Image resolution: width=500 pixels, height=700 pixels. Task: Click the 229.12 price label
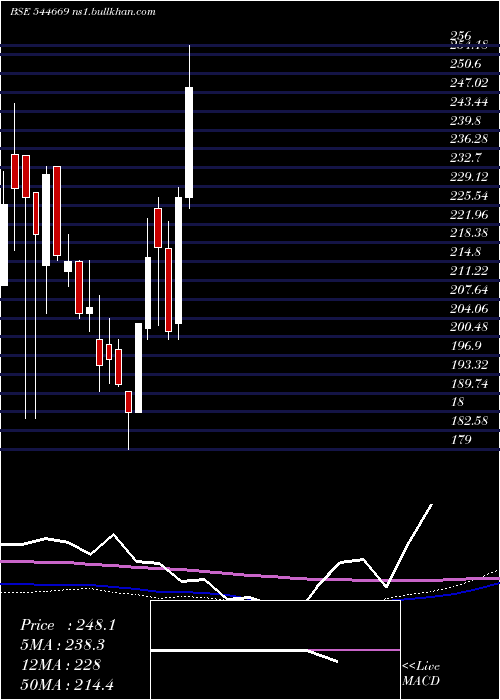469,177
